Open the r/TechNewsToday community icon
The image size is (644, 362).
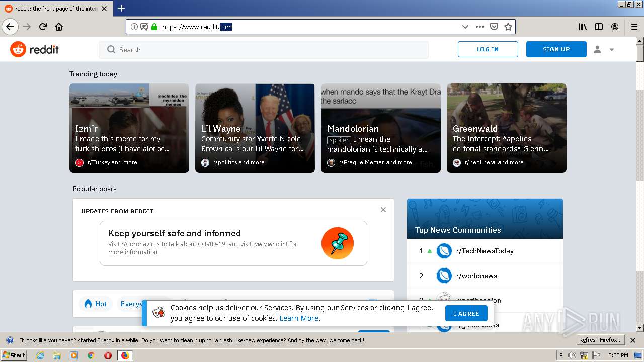[x=444, y=251]
